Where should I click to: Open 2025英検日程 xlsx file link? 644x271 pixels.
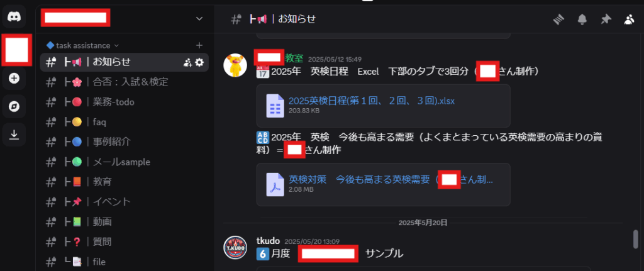coord(371,101)
